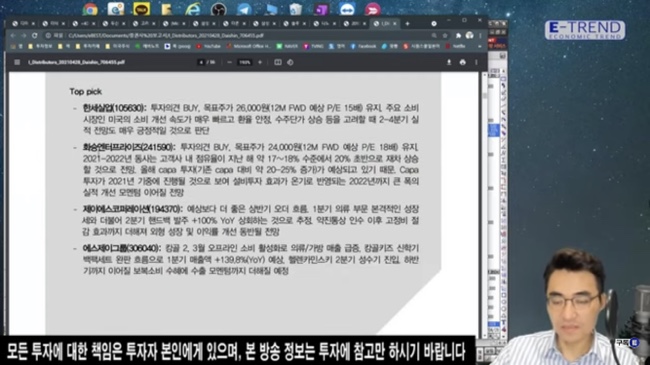The image size is (650, 365).
Task: Zoom out of the PDF
Action: pos(229,62)
